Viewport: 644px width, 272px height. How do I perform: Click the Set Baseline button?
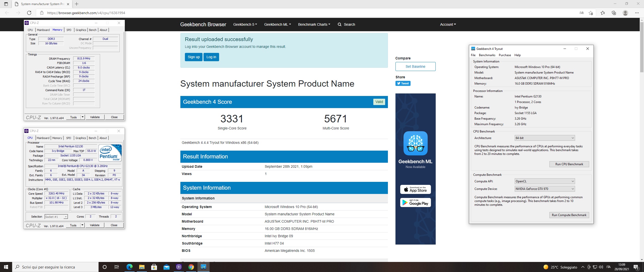[x=415, y=66]
